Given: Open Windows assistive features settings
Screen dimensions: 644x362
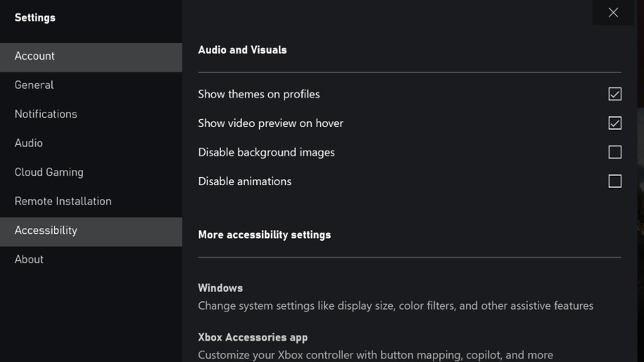Looking at the screenshot, I should tap(220, 288).
